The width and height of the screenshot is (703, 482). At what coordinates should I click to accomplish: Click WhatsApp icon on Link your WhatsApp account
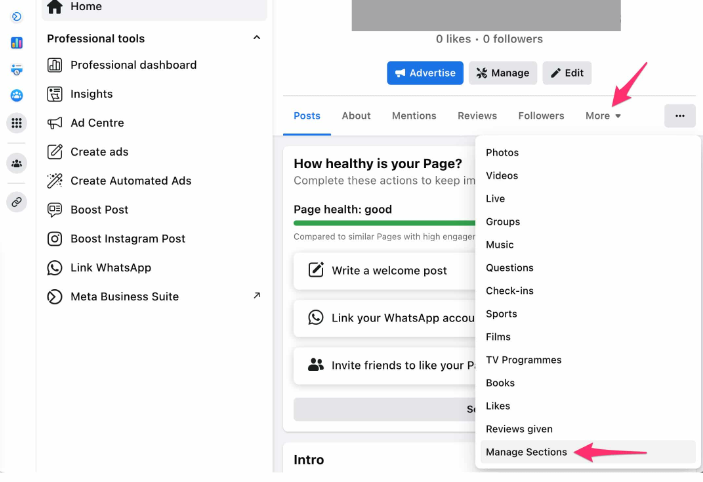[x=316, y=317]
